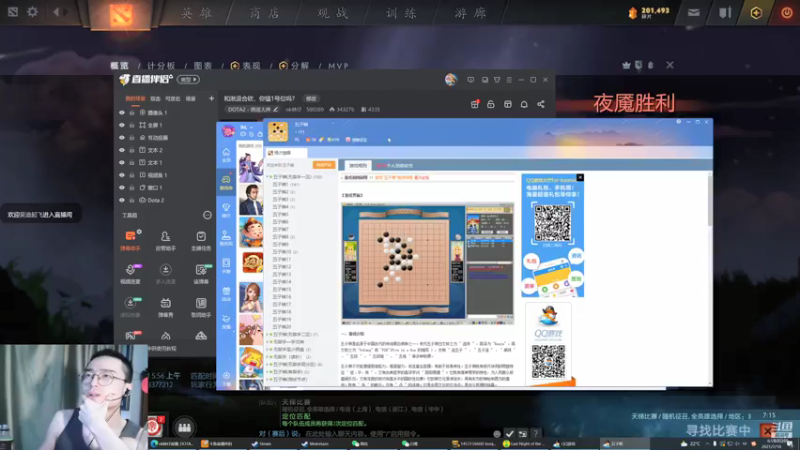Switch to the 概览 overview tab
This screenshot has width=800, height=450.
point(119,65)
